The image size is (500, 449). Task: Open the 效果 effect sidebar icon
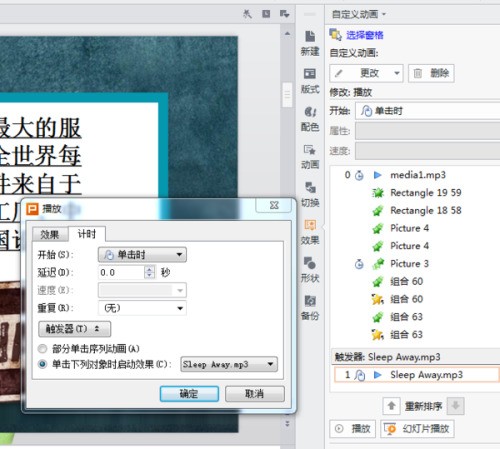pos(310,232)
